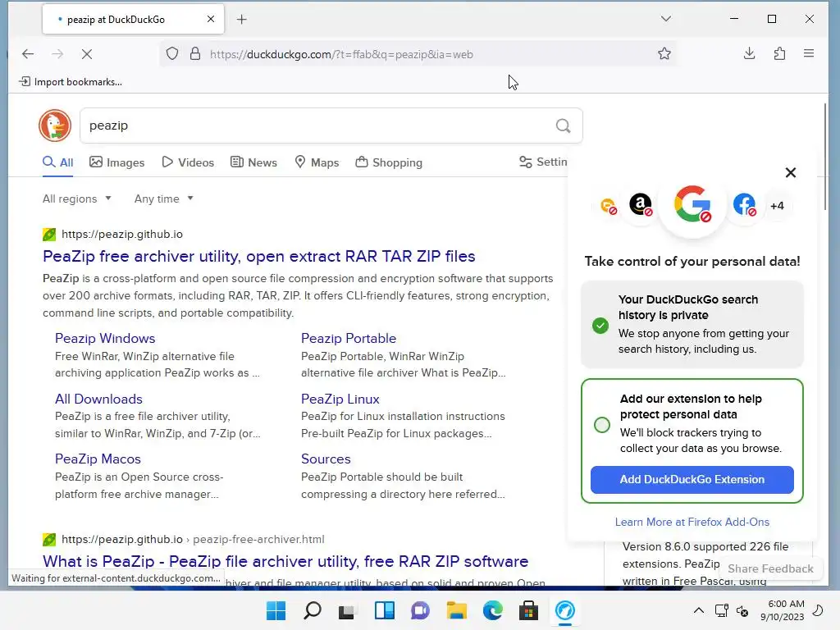Open the All Downloads sublink

tap(98, 399)
